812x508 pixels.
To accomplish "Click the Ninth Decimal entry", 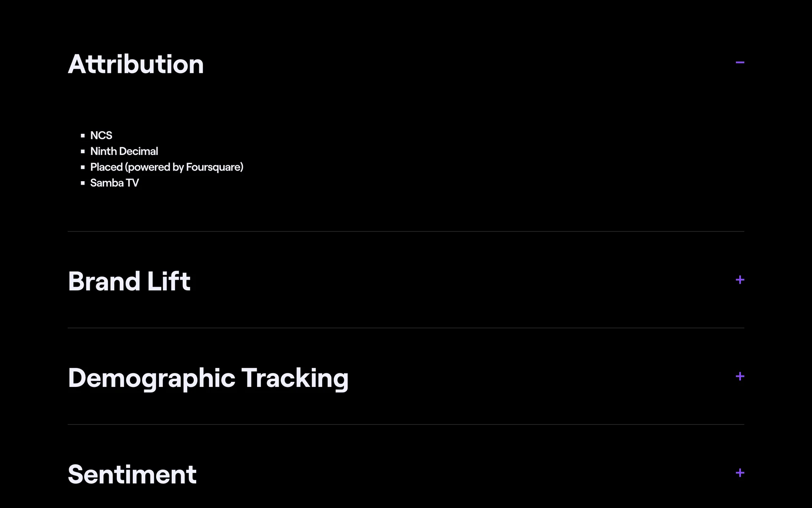I will click(124, 151).
